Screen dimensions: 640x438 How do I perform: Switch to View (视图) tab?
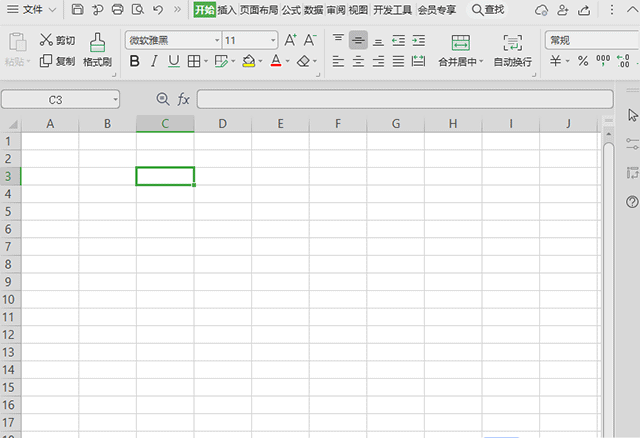coord(358,10)
